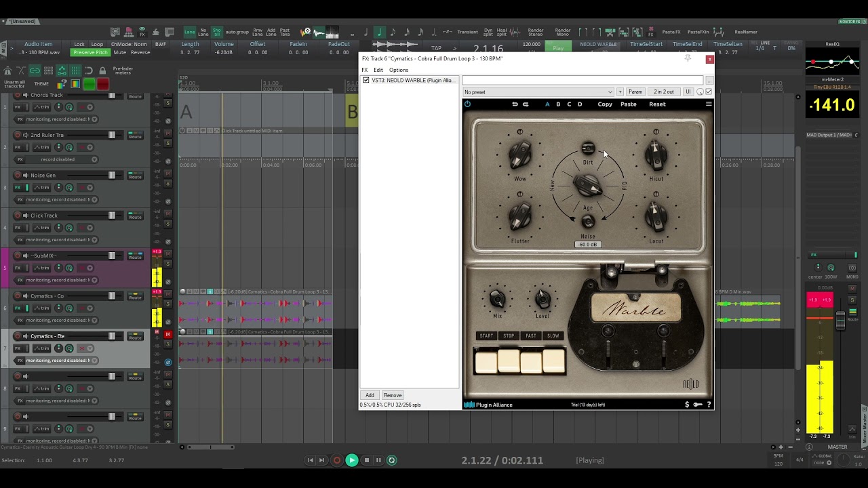Toggle the metronome icon in toolbar

pyautogui.click(x=7, y=70)
